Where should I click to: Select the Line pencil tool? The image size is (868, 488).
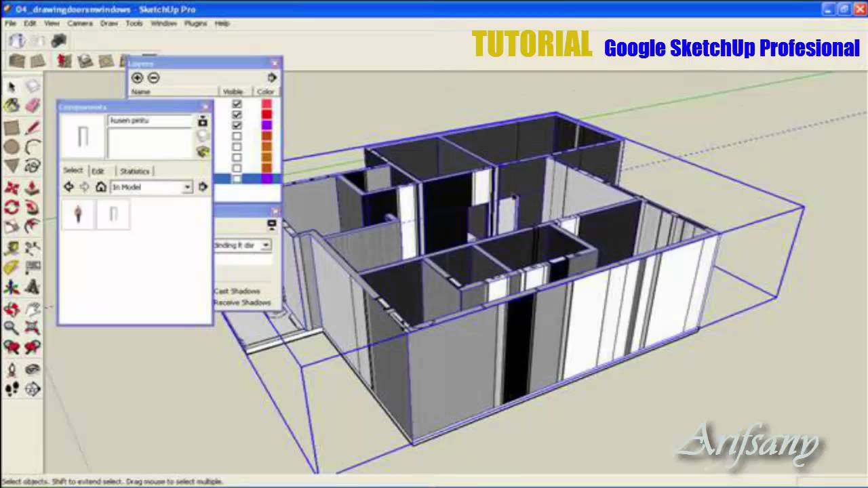click(x=33, y=127)
